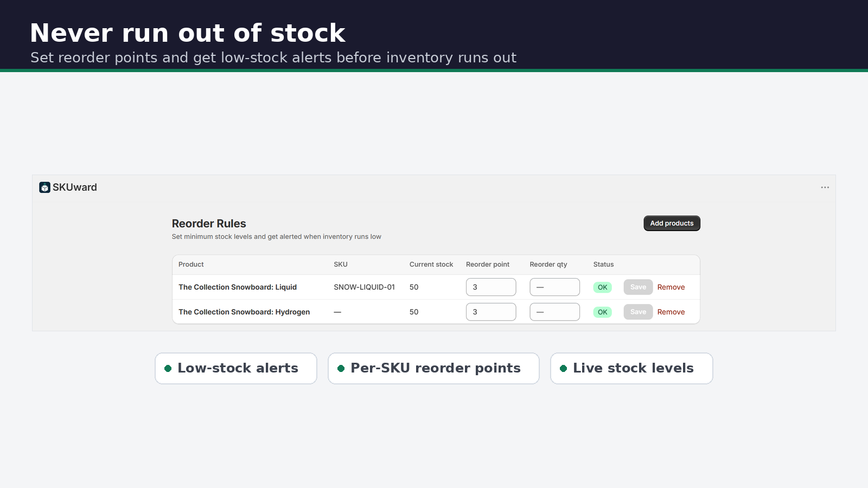
Task: Click the Low-stock alerts feature badge
Action: click(236, 369)
